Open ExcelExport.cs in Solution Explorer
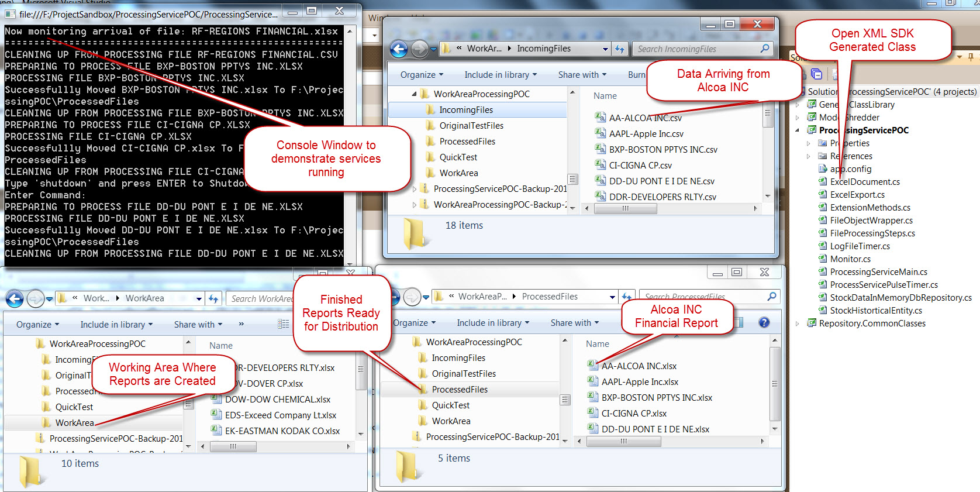Screen dimensions: 980x492 click(x=857, y=195)
